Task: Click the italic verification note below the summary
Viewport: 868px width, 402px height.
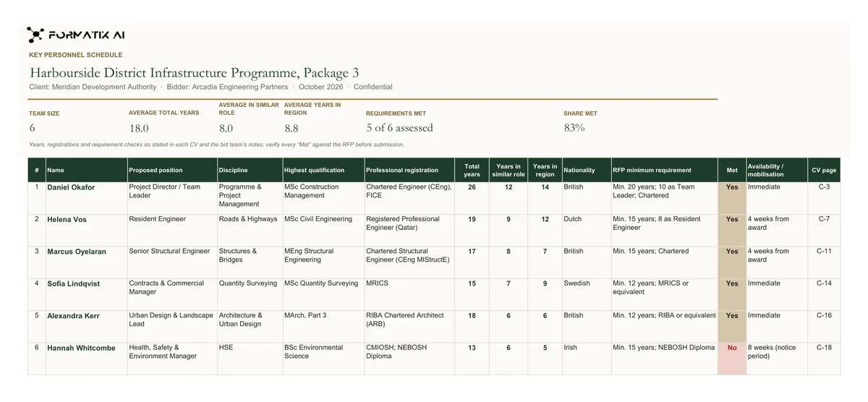Action: point(216,145)
